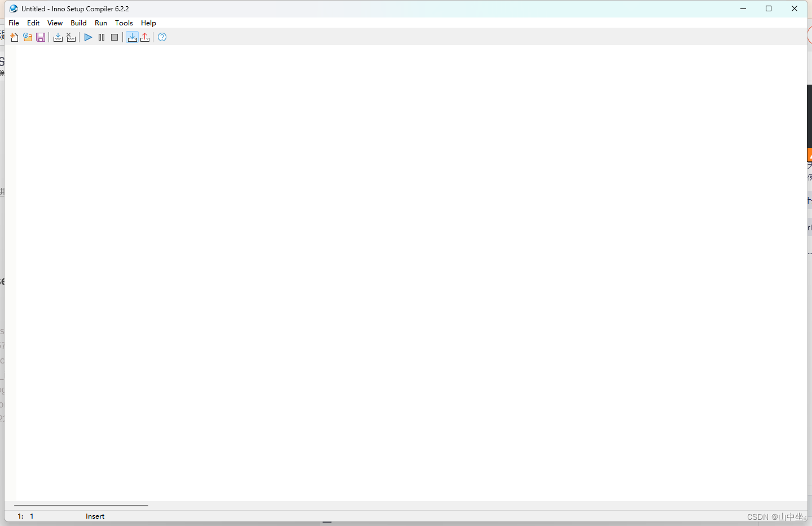Open a script file with the folder icon
812x526 pixels.
pyautogui.click(x=28, y=37)
